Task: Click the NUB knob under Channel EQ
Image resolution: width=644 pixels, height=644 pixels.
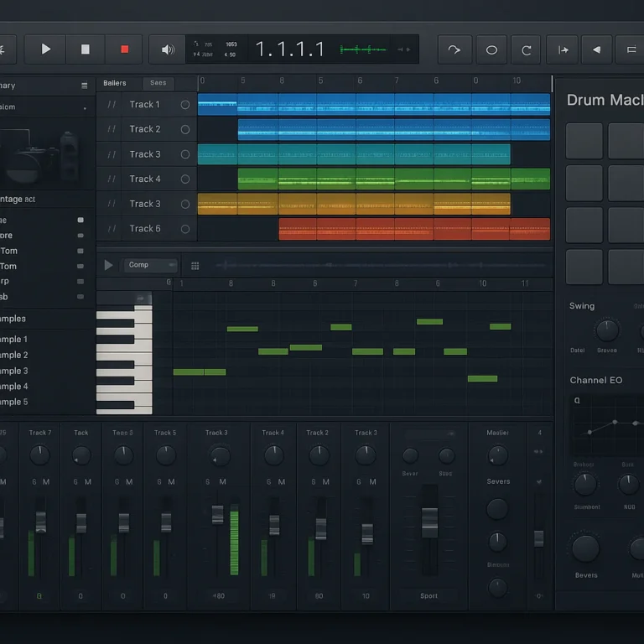Action: point(628,485)
